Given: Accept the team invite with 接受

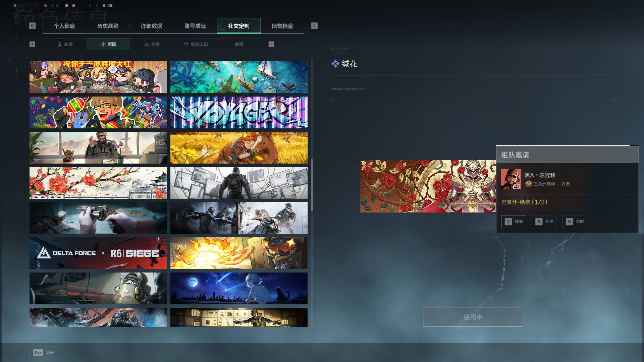Looking at the screenshot, I should (x=514, y=222).
